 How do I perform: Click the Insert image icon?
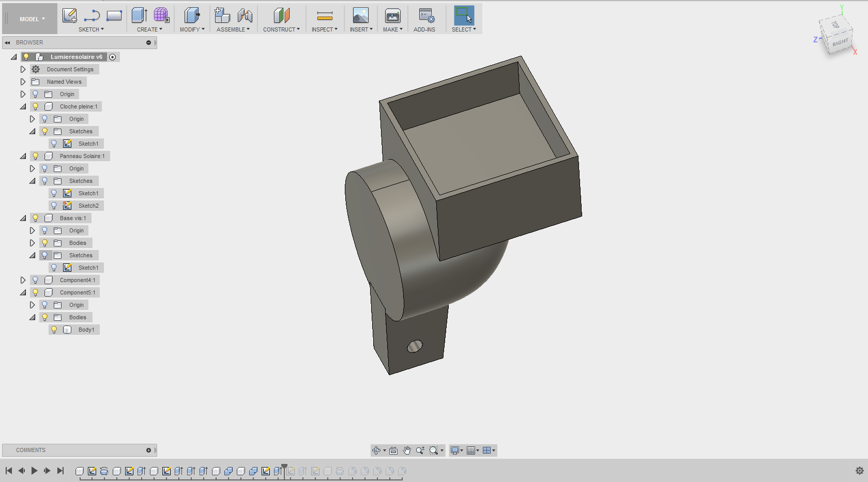click(x=360, y=15)
